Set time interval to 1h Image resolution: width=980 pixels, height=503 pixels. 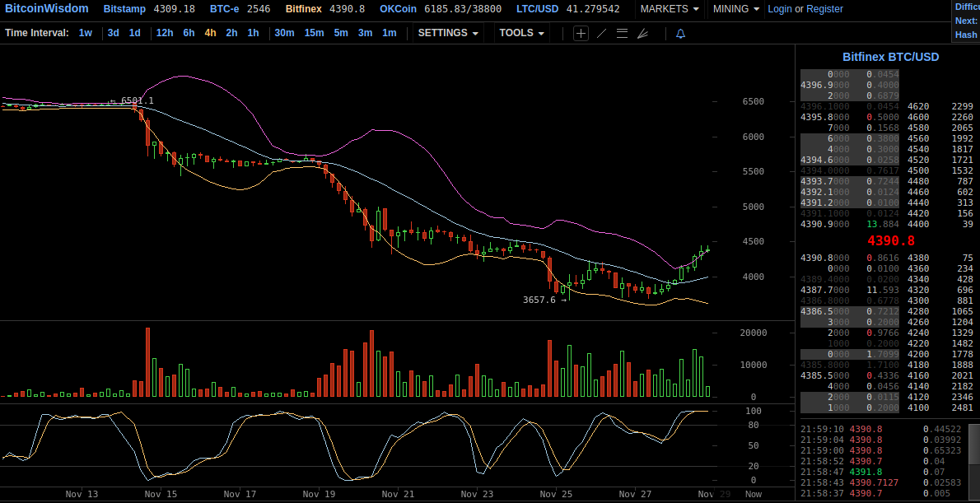[x=253, y=33]
